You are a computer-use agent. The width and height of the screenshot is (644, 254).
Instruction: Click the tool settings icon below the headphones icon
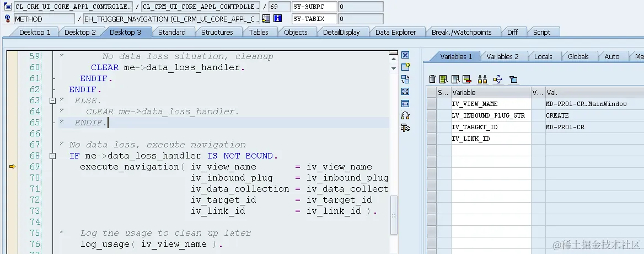pyautogui.click(x=405, y=128)
